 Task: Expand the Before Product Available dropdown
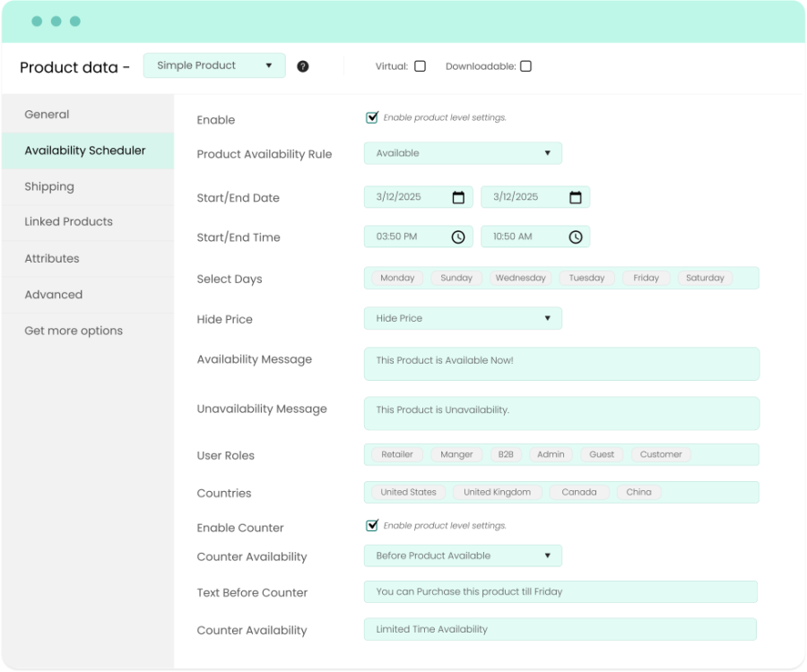(463, 556)
